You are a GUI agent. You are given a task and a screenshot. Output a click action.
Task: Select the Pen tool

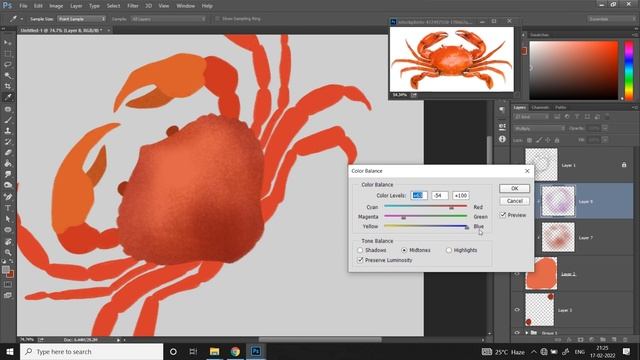click(8, 197)
